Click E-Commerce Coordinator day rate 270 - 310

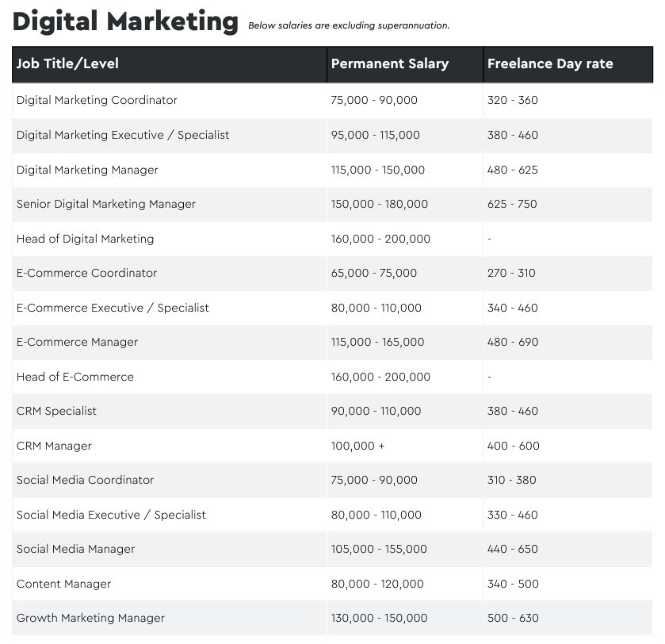pos(511,273)
